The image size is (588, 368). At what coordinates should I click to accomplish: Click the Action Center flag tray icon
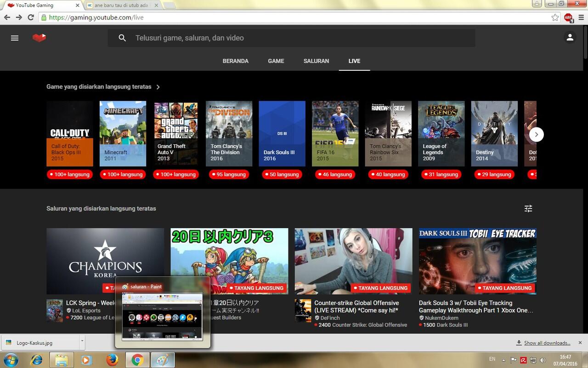(514, 360)
